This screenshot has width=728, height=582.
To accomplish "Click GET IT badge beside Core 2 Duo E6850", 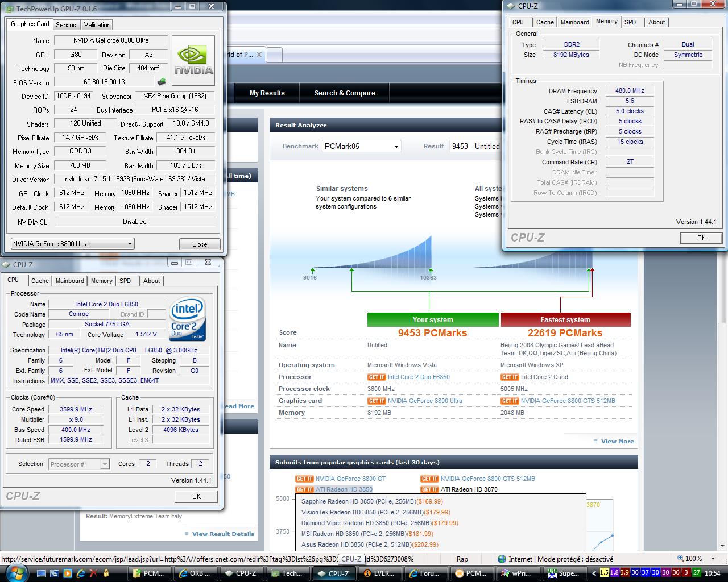I will coord(377,377).
